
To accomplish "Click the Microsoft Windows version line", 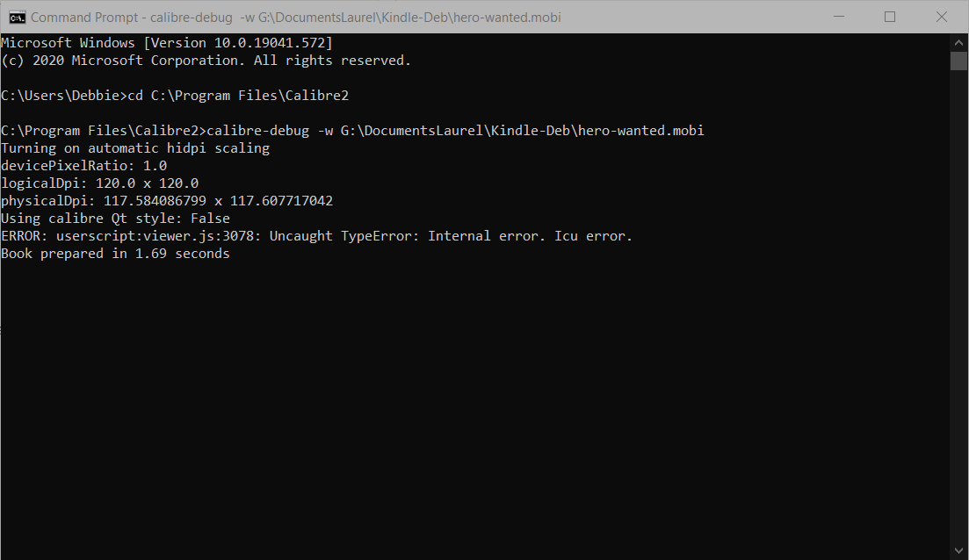I will click(167, 43).
